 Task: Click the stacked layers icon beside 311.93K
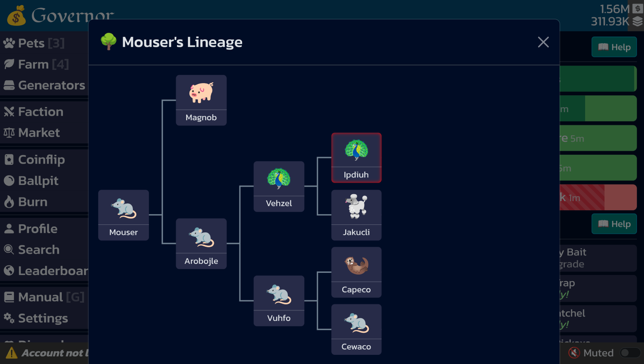[637, 22]
